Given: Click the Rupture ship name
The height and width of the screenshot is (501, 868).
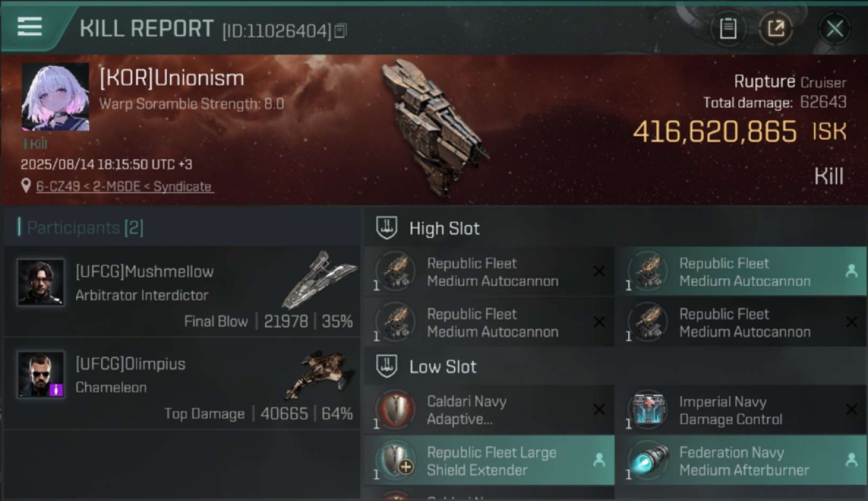Looking at the screenshot, I should [764, 81].
